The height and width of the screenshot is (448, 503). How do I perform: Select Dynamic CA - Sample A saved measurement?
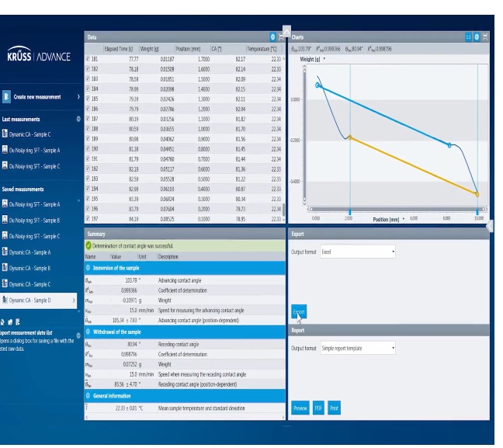click(29, 252)
